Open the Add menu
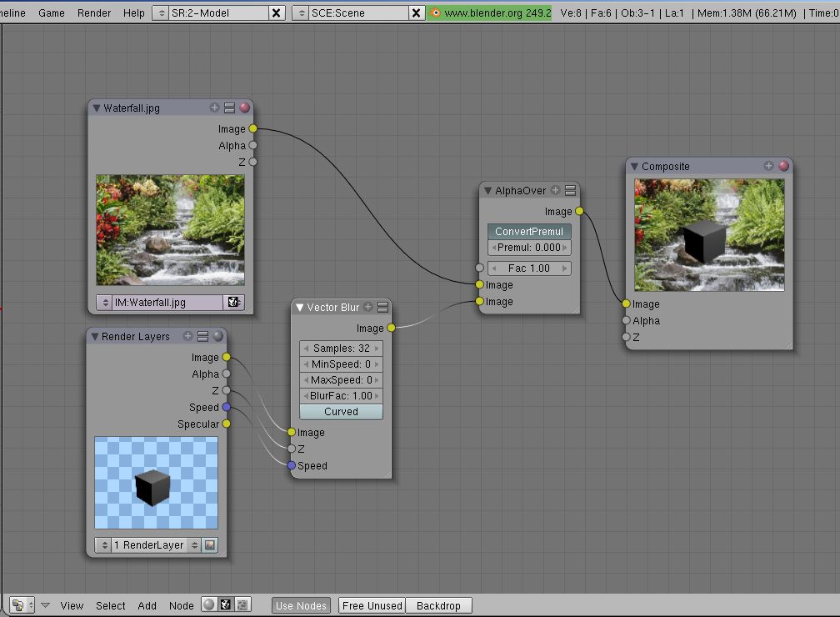This screenshot has height=617, width=840. click(x=147, y=605)
